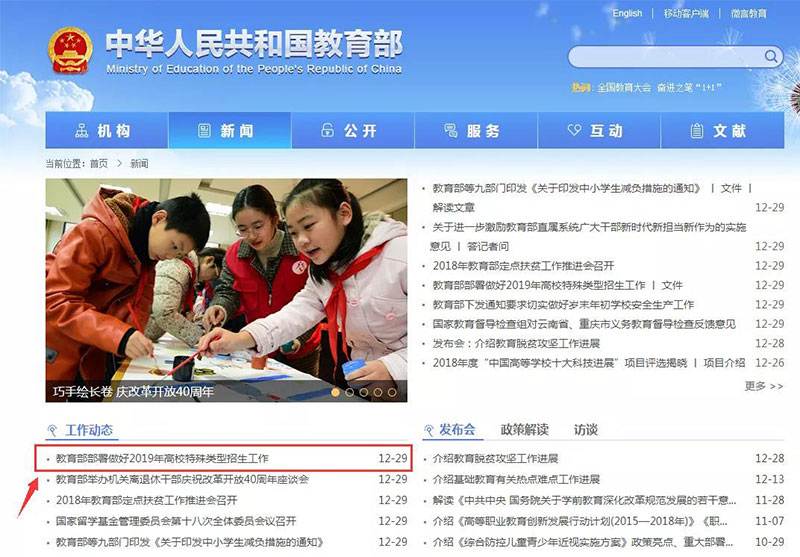
Task: Click 更多 >> link under headlines
Action: coord(764,386)
